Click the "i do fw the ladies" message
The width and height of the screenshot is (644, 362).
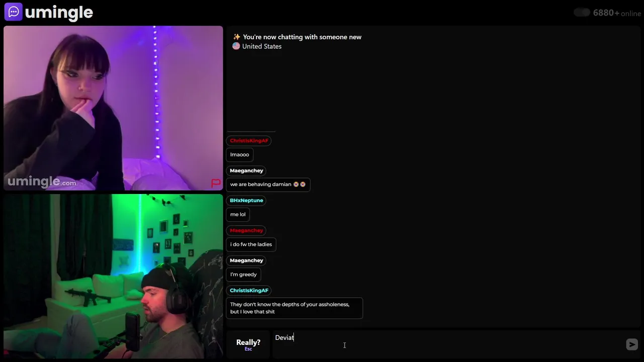coord(251,244)
